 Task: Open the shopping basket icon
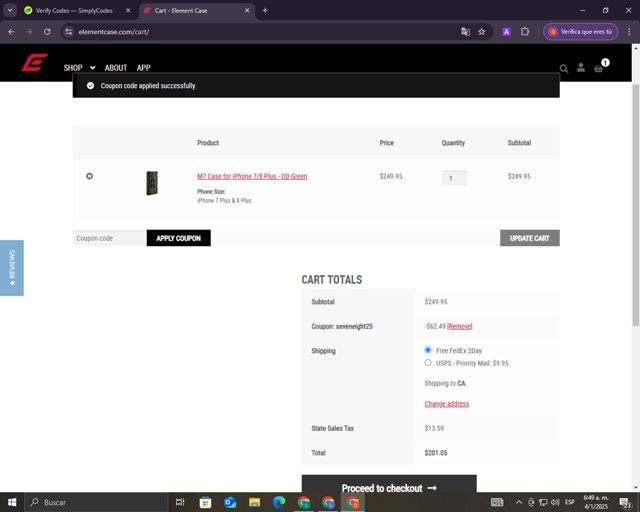(599, 68)
